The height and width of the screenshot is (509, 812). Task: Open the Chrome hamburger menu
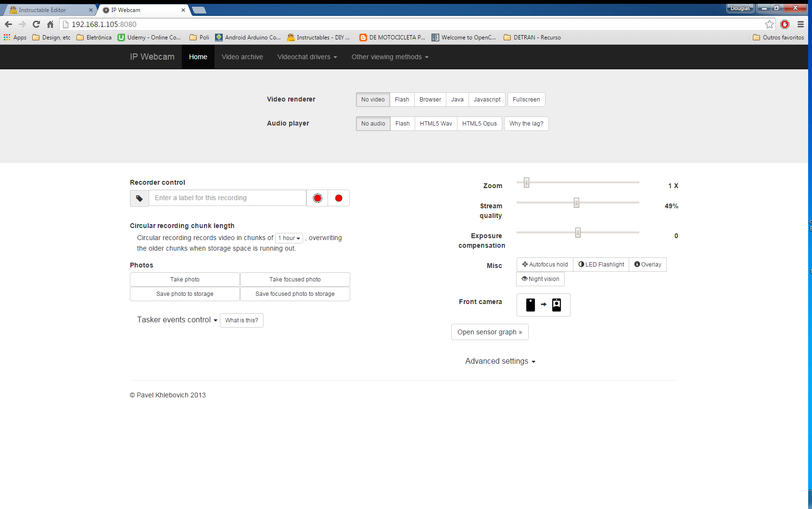pyautogui.click(x=800, y=24)
